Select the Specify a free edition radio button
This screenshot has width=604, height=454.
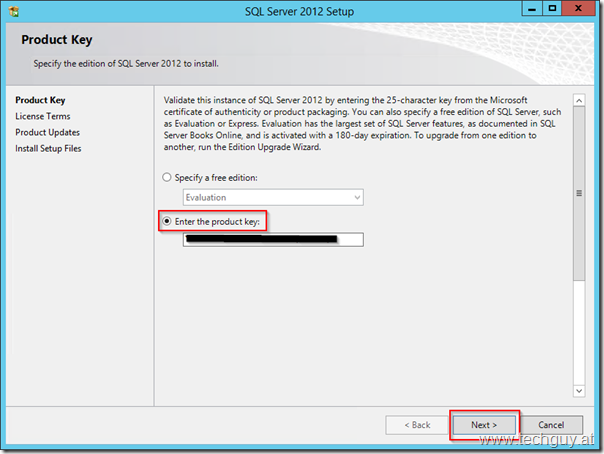click(x=166, y=178)
